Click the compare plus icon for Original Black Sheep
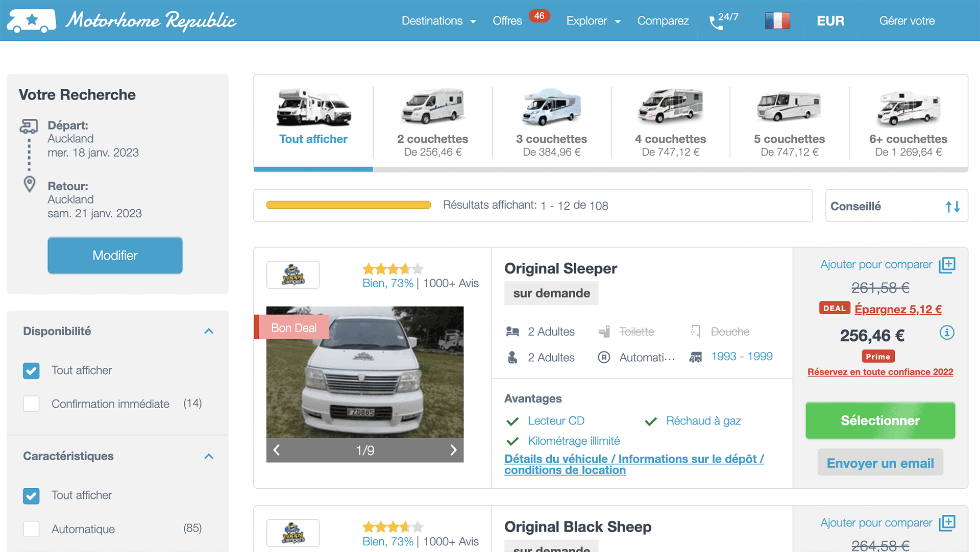Image resolution: width=980 pixels, height=552 pixels. tap(947, 523)
